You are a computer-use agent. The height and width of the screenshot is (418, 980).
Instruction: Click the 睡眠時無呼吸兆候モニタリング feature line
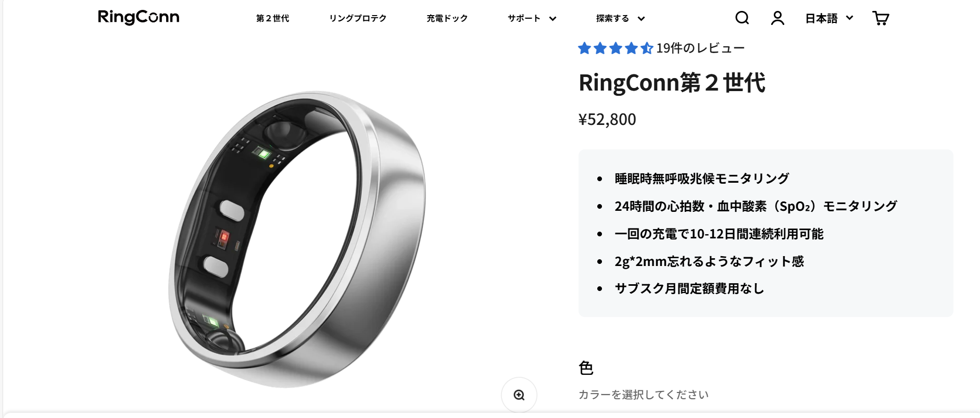702,179
